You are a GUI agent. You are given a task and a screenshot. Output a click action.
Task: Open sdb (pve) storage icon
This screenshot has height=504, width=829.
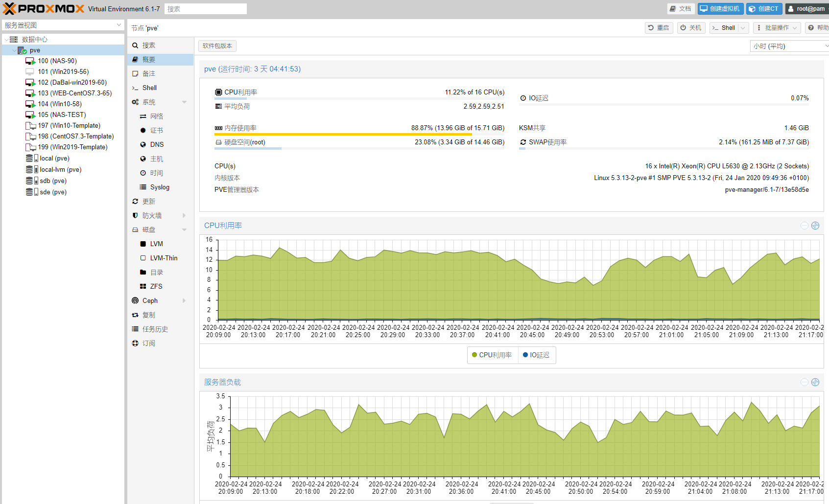[32, 181]
